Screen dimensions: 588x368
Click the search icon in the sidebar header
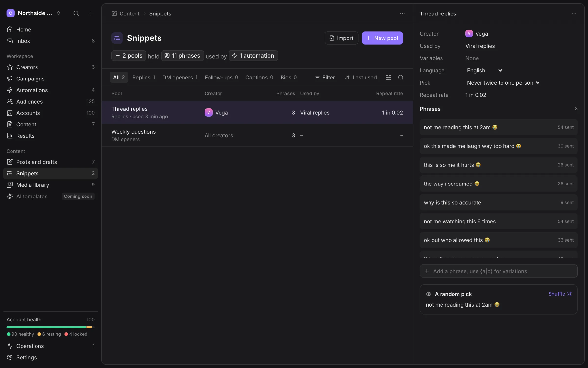click(x=76, y=13)
